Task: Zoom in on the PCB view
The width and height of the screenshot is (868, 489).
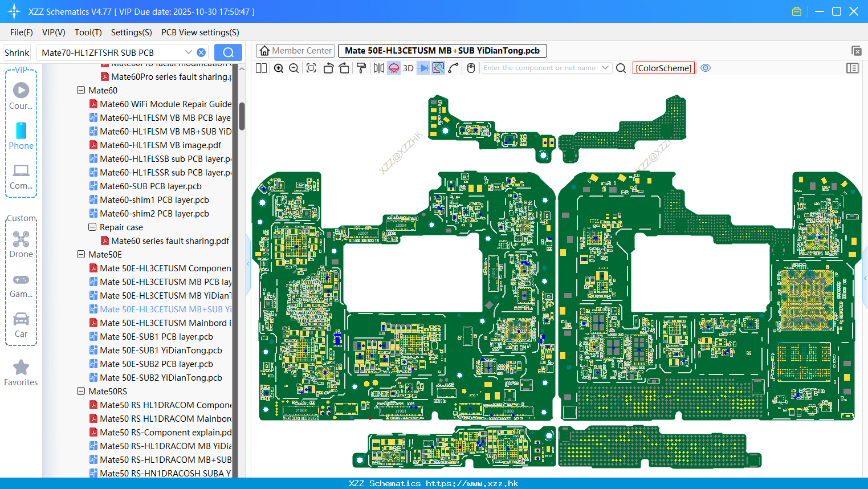Action: (279, 68)
